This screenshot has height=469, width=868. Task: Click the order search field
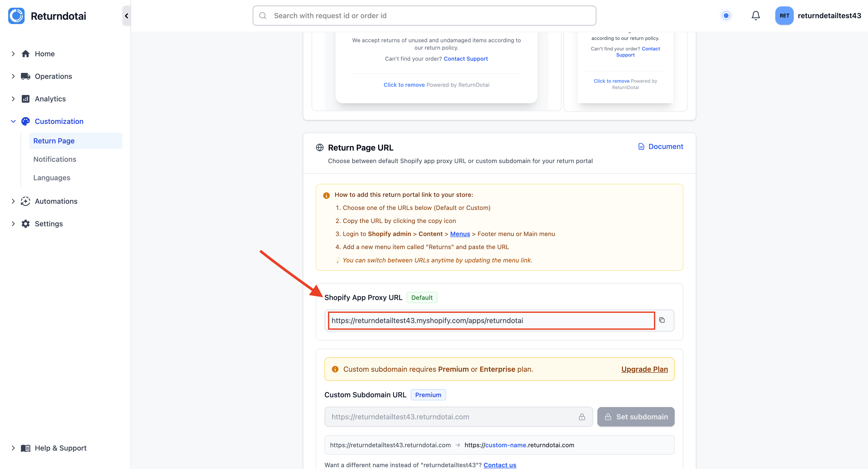[x=424, y=16]
